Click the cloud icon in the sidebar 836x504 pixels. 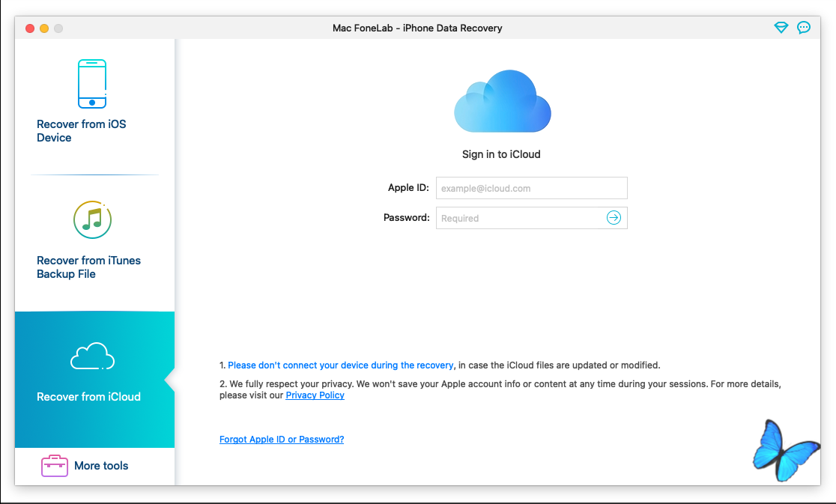point(93,356)
